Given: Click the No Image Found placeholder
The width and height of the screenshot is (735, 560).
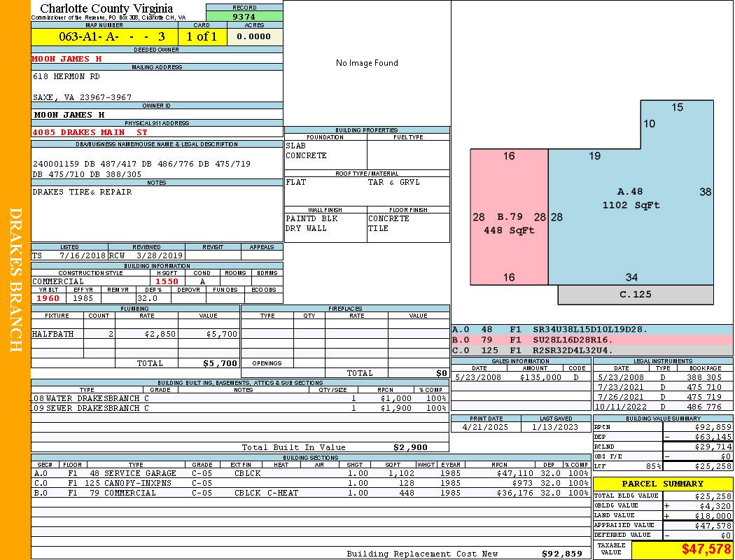Looking at the screenshot, I should pyautogui.click(x=367, y=63).
